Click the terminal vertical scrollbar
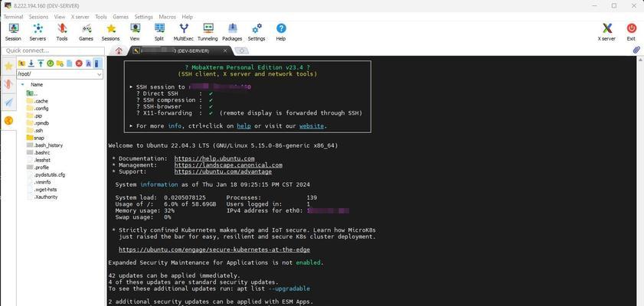Image resolution: width=644 pixels, height=306 pixels. pos(640,181)
